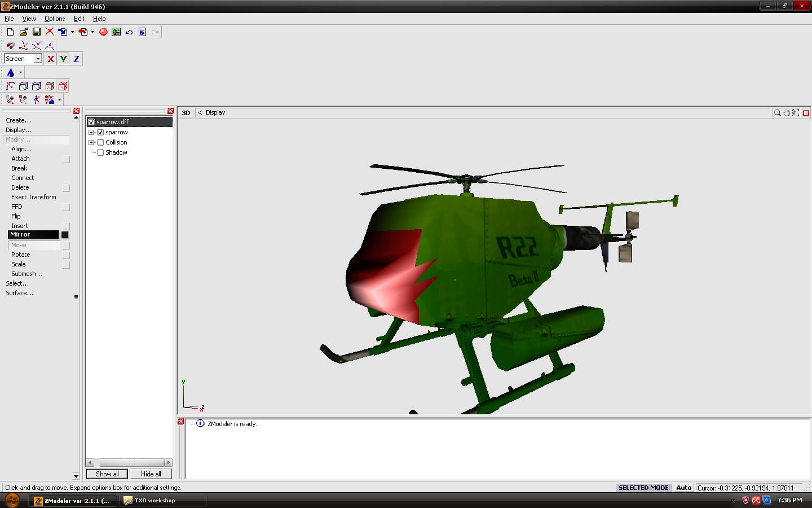Image resolution: width=812 pixels, height=508 pixels.
Task: Open dropdown arrow next to the cone icon
Action: (20, 72)
